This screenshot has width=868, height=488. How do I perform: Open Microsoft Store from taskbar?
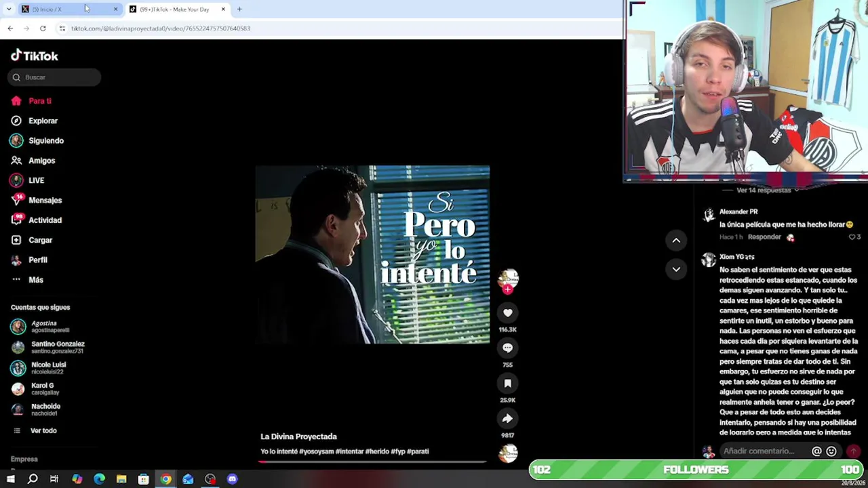[144, 479]
